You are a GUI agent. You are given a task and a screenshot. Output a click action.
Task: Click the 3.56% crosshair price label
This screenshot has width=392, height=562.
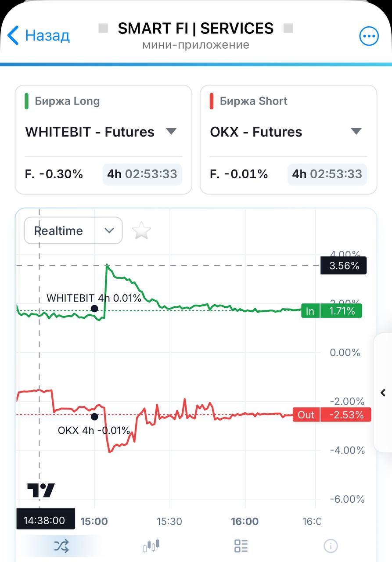click(343, 266)
